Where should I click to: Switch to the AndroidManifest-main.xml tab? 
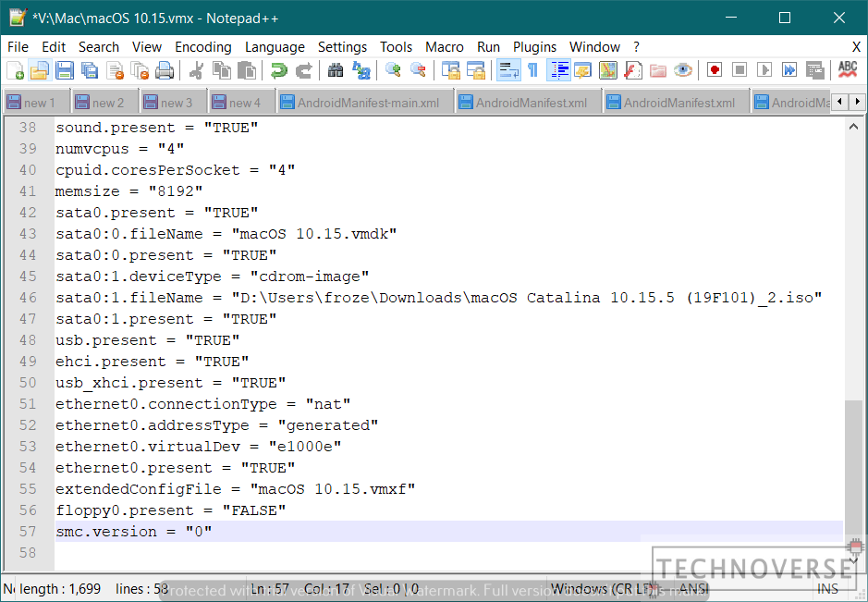tap(367, 103)
